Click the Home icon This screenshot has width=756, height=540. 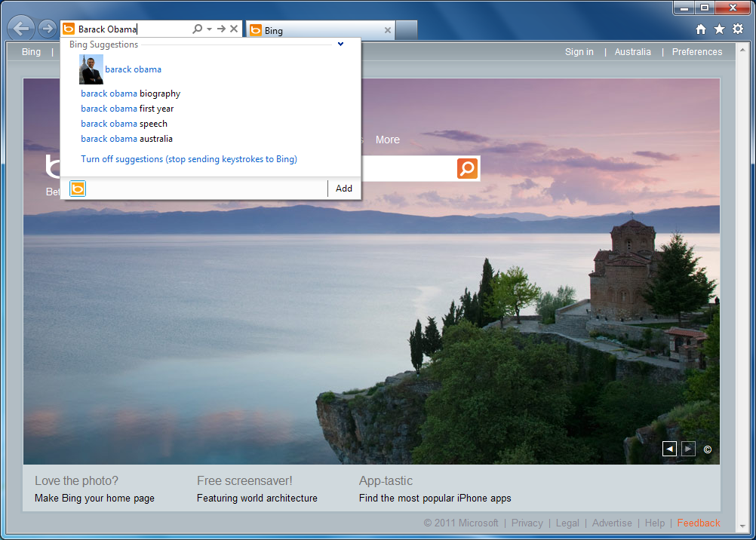[x=701, y=29]
